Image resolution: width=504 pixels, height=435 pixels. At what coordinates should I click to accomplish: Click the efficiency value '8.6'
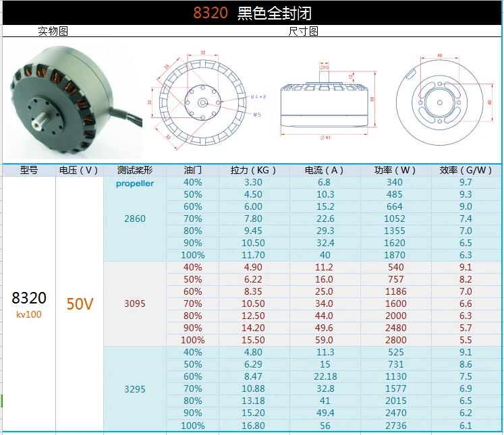coord(466,364)
